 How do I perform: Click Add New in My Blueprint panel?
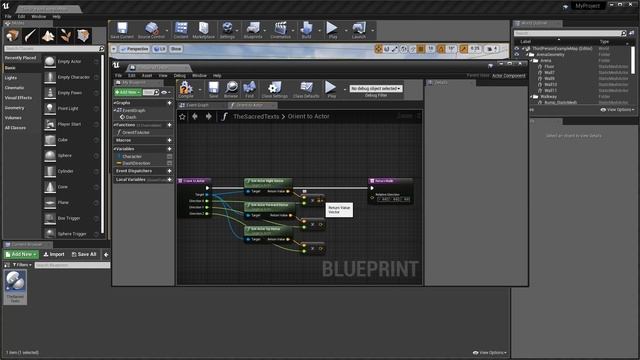click(x=128, y=93)
